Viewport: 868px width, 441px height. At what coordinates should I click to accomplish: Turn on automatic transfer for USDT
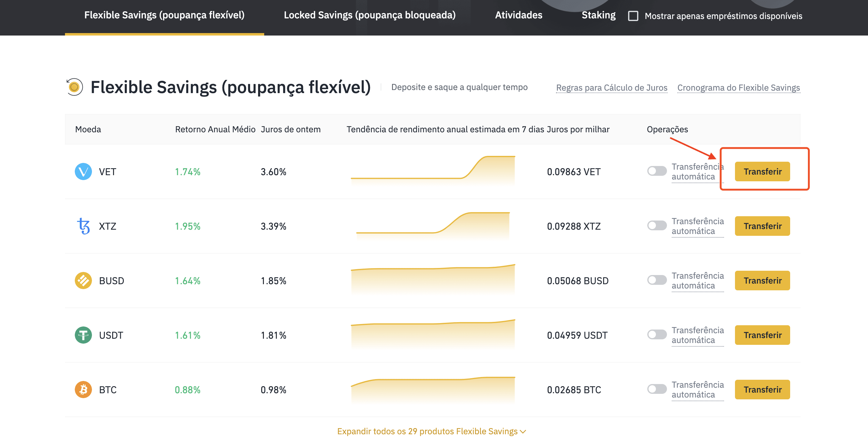(657, 335)
